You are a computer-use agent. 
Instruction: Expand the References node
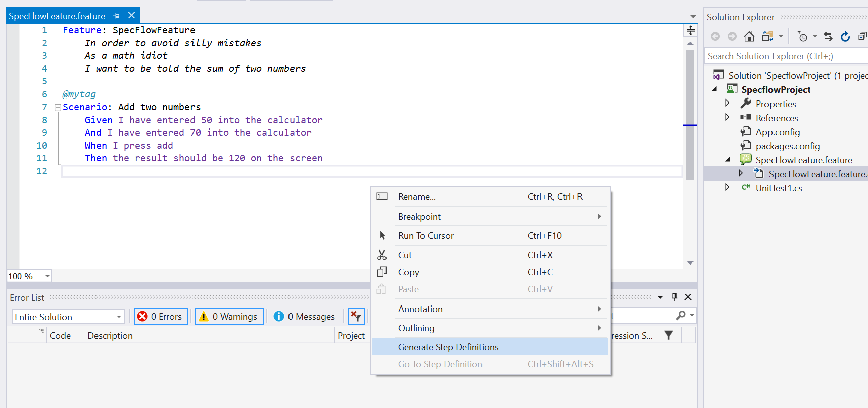(x=727, y=117)
